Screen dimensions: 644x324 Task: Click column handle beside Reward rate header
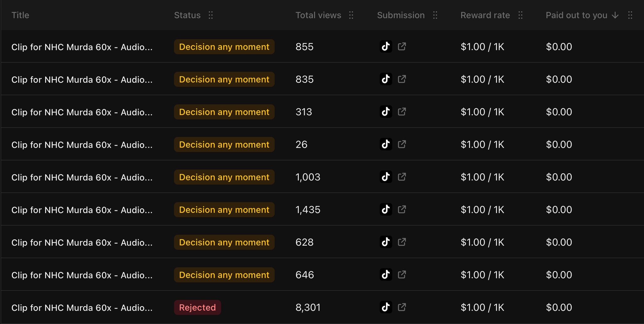tap(520, 15)
